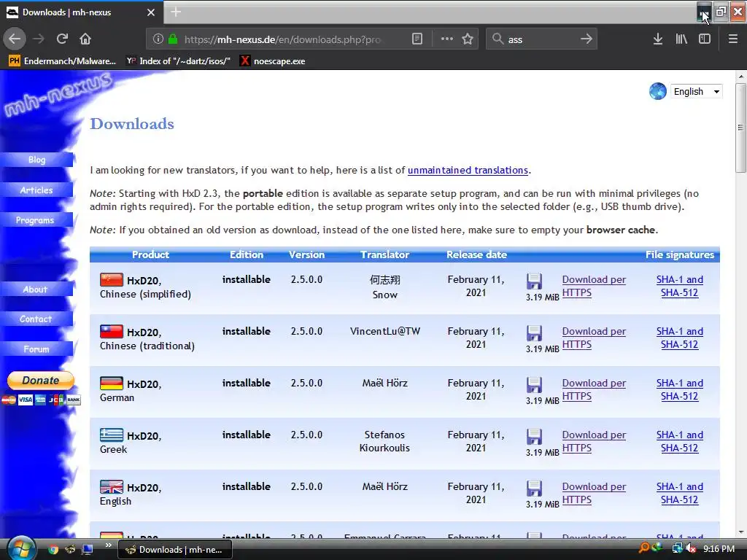
Task: Open the Windows Start orb
Action: coord(20,549)
